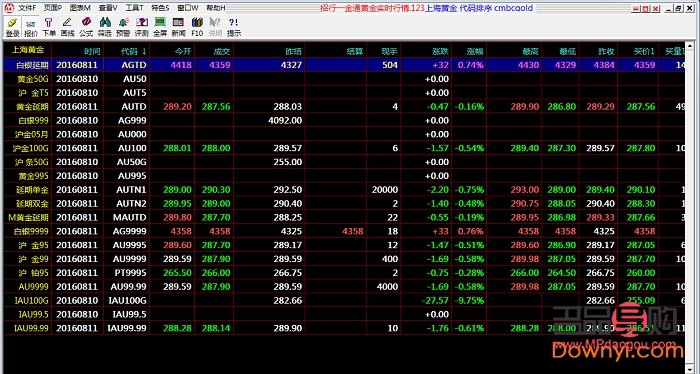The image size is (700, 374).
Task: Click the 4092.00 value in AG999 row
Action: 285,121
